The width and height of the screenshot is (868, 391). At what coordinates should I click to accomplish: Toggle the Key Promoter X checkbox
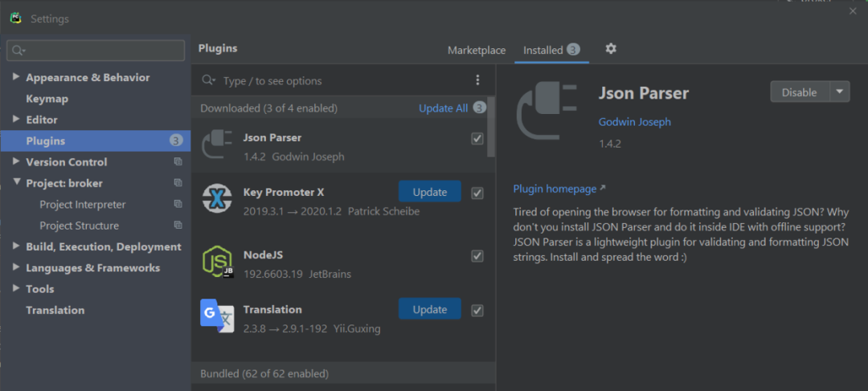pyautogui.click(x=477, y=193)
